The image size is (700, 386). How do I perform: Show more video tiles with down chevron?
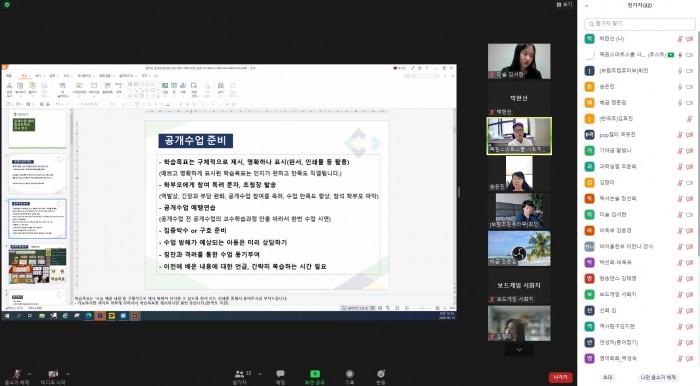pyautogui.click(x=519, y=349)
